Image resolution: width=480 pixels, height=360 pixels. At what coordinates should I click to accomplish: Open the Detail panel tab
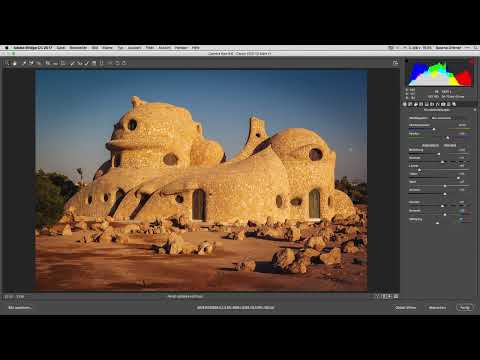point(415,104)
